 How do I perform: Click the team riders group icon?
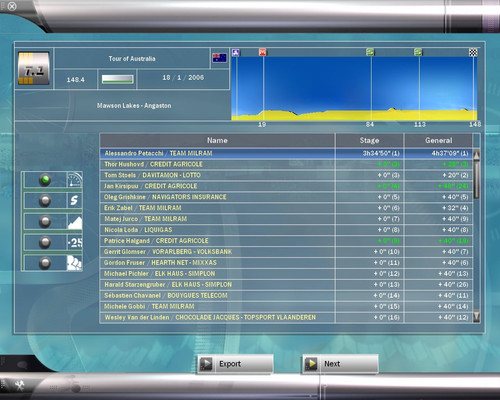(75, 263)
